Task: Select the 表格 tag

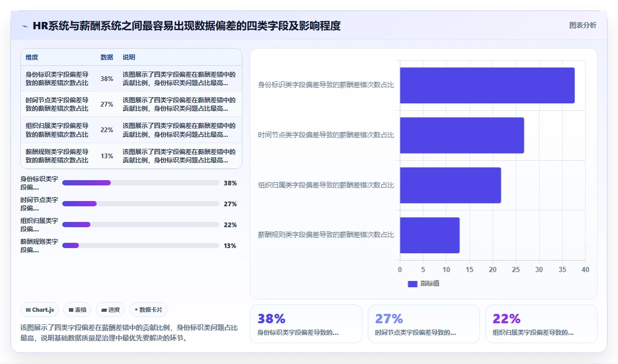Action: point(77,310)
